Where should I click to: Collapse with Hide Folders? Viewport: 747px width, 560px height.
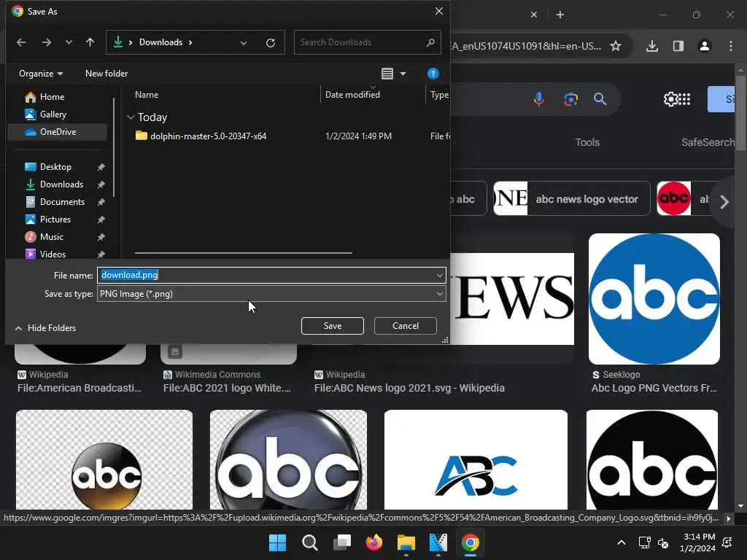46,328
